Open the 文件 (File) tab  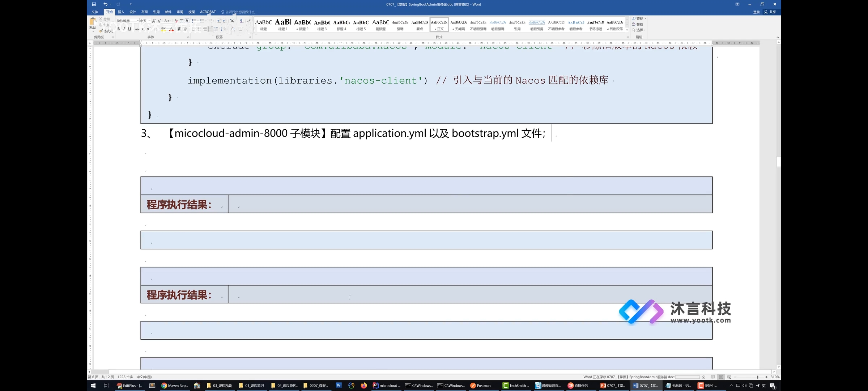point(95,12)
